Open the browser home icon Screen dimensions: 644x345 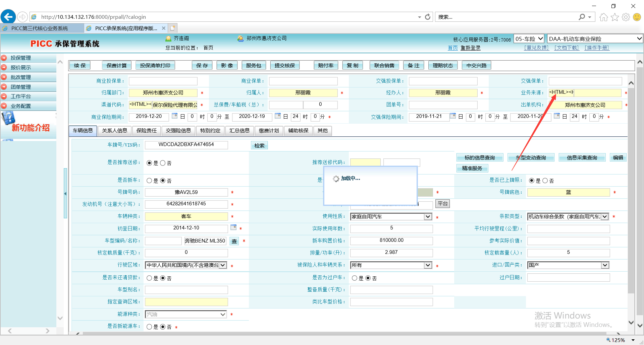603,17
